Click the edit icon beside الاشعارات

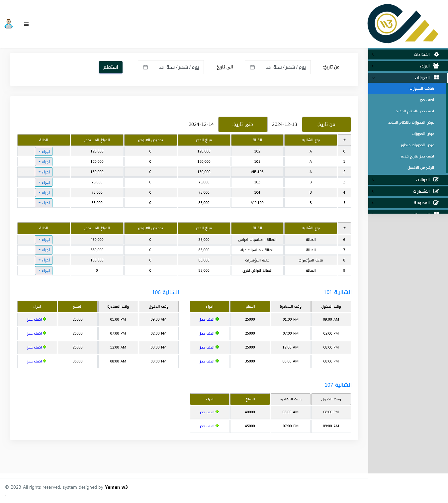(436, 191)
